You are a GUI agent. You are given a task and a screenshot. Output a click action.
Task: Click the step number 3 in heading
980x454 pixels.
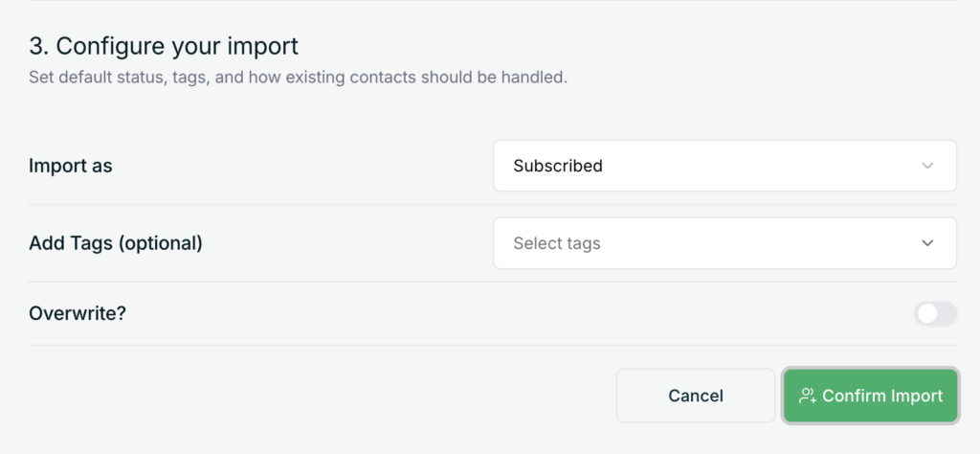point(36,46)
